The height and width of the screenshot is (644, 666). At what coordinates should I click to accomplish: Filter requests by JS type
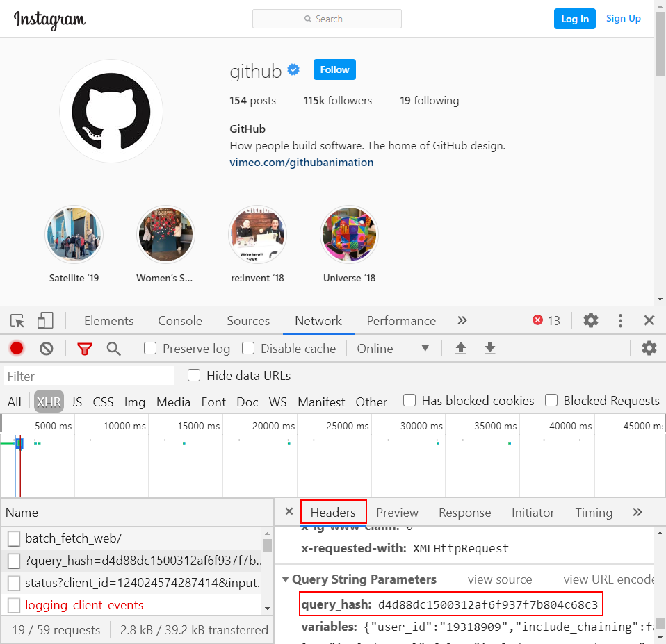[x=76, y=402]
